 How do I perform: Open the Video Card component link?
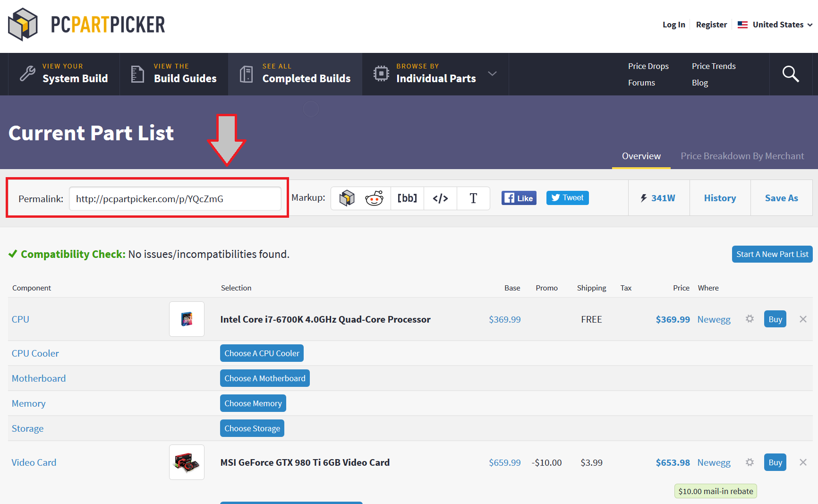coord(34,462)
